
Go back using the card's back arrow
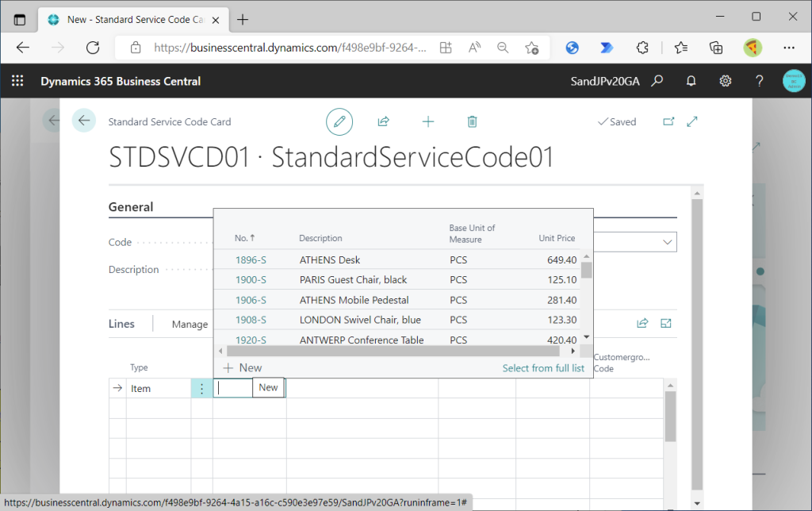coord(84,121)
